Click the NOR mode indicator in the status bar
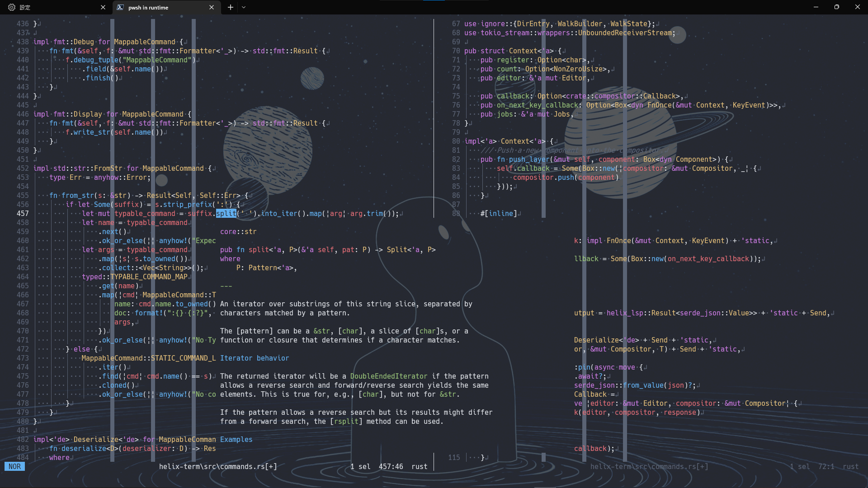868x488 pixels. [14, 466]
